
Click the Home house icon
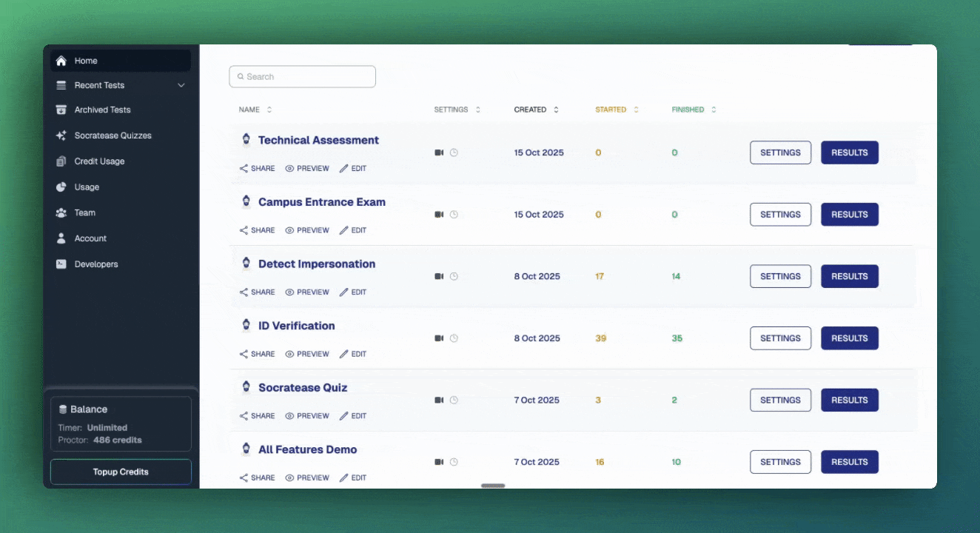[61, 61]
